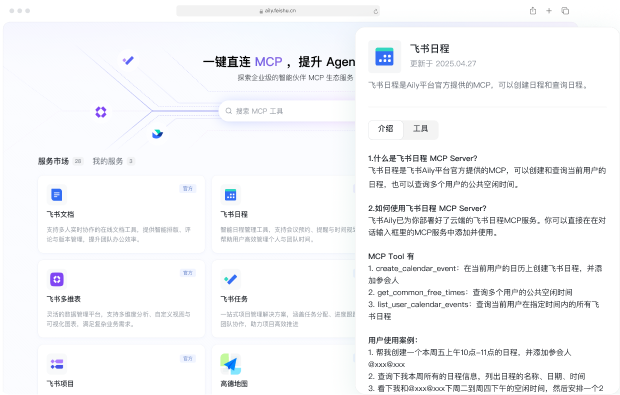The image size is (620, 395).
Task: Select the 介绍 tab
Action: coord(386,129)
